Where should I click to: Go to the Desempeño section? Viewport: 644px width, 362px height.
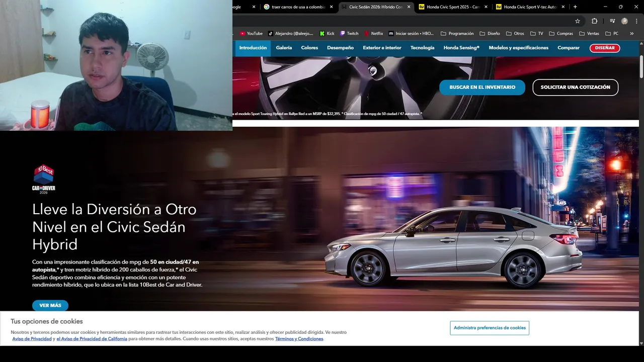[x=340, y=48]
